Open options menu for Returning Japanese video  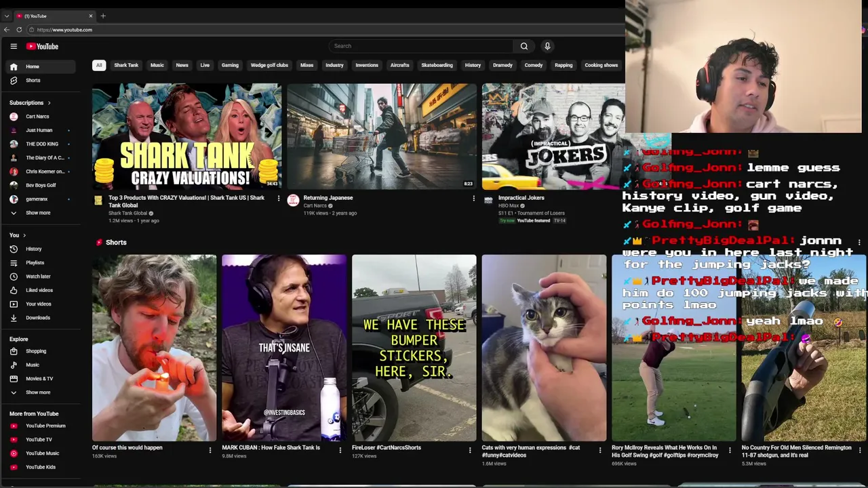tap(473, 199)
